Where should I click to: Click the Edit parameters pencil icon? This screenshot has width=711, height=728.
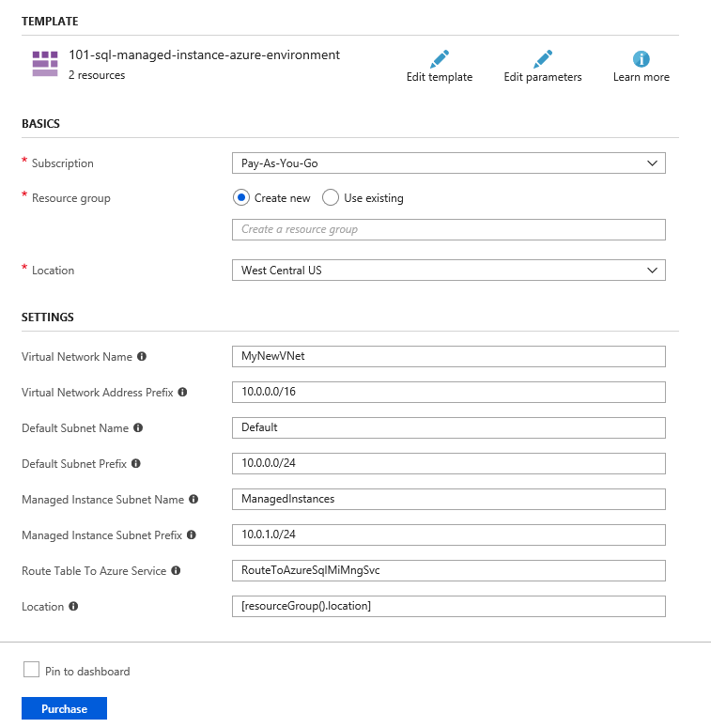543,59
